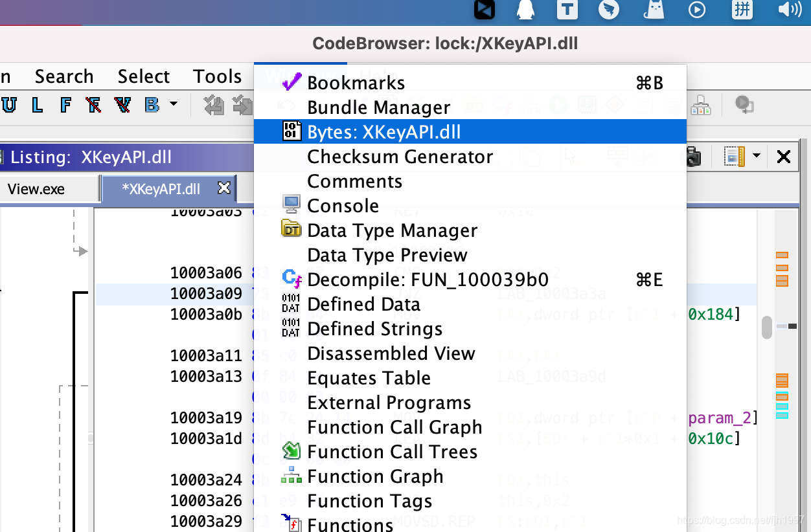Open the Tools menu

218,76
